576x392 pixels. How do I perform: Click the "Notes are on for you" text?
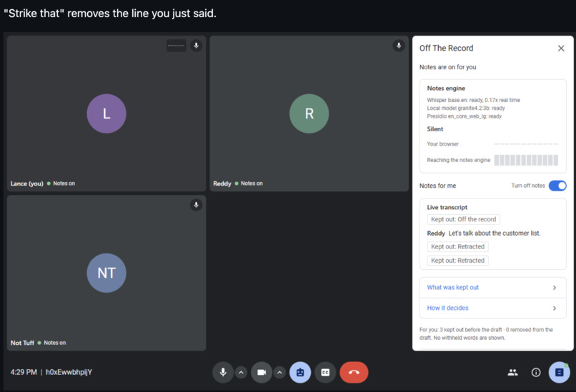(448, 67)
